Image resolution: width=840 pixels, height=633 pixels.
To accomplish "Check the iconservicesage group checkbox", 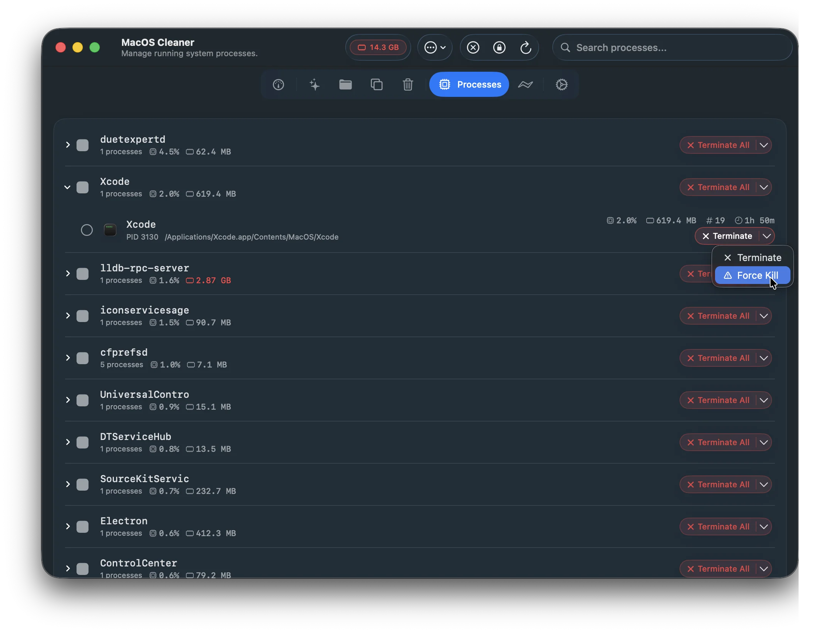I will click(82, 316).
